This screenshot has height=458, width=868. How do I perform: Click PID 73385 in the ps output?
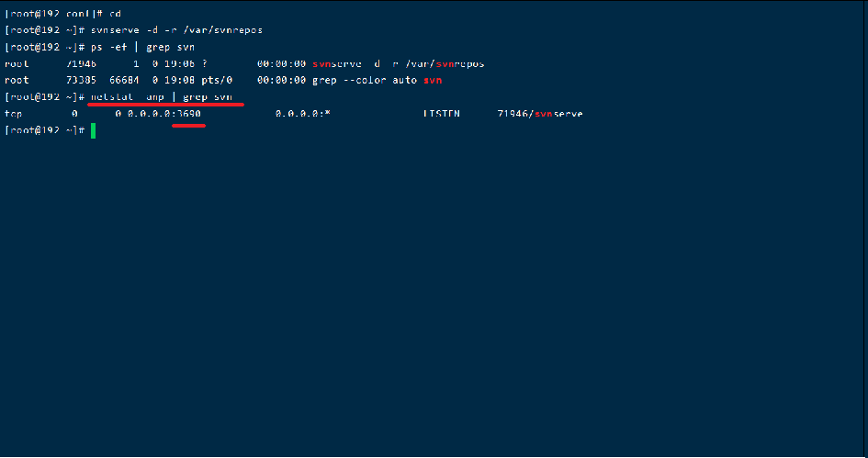82,80
